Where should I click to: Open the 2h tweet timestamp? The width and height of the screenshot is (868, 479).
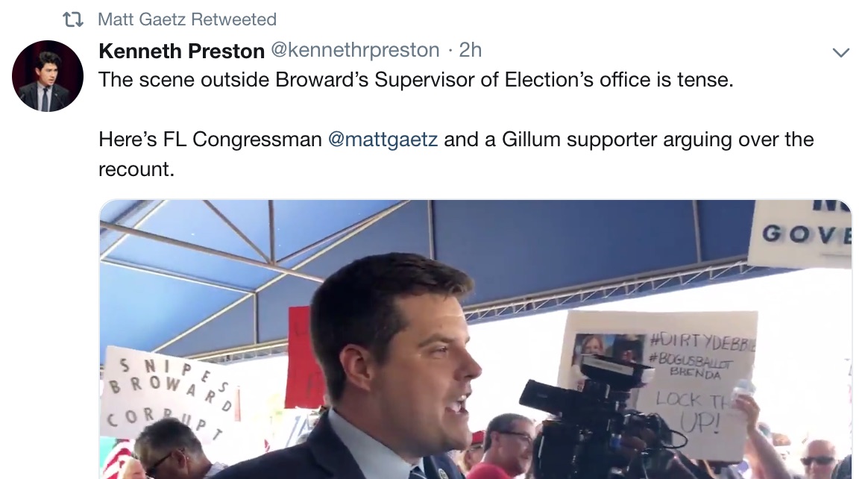[471, 51]
